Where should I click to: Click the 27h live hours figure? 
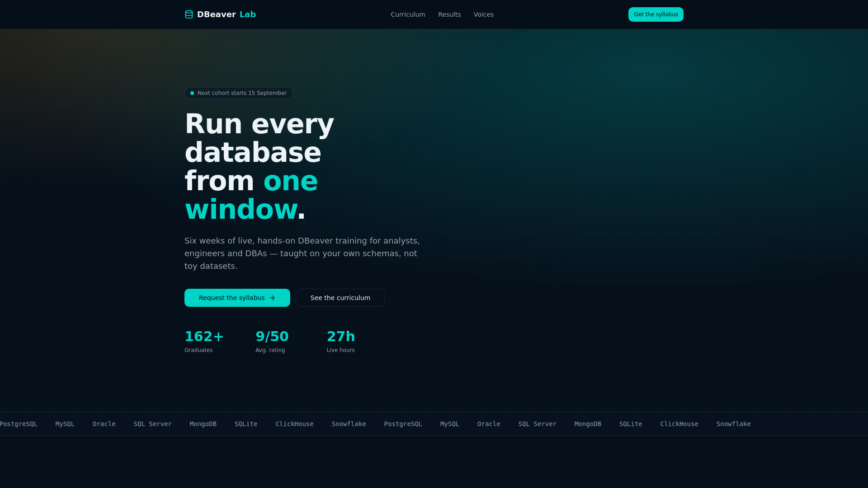point(341,337)
